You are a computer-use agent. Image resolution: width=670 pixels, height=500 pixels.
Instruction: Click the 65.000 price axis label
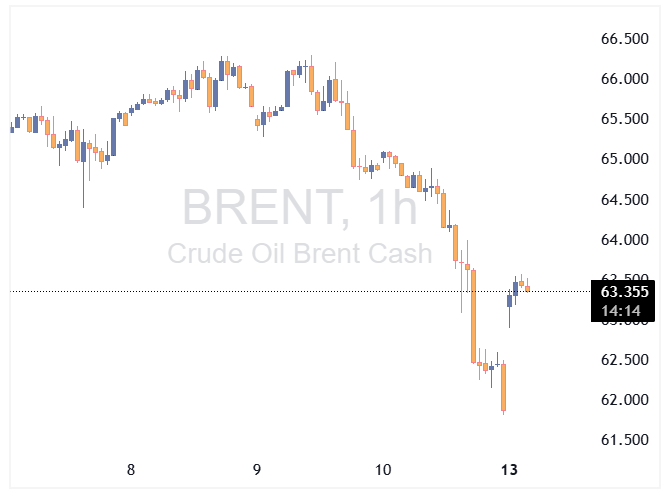point(624,159)
